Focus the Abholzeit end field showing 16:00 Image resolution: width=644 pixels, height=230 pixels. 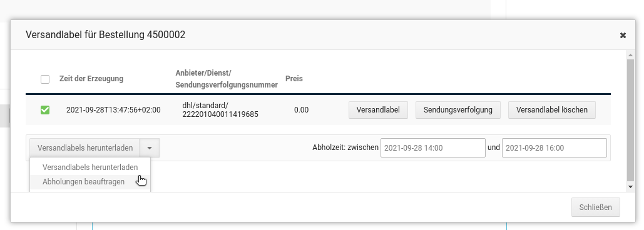[554, 147]
